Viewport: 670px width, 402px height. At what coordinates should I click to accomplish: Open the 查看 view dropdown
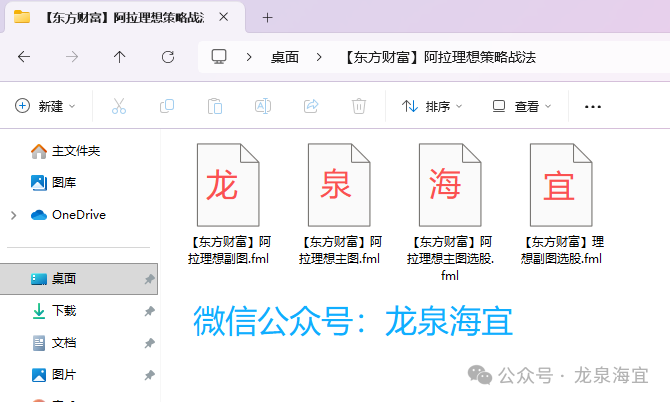(x=522, y=106)
